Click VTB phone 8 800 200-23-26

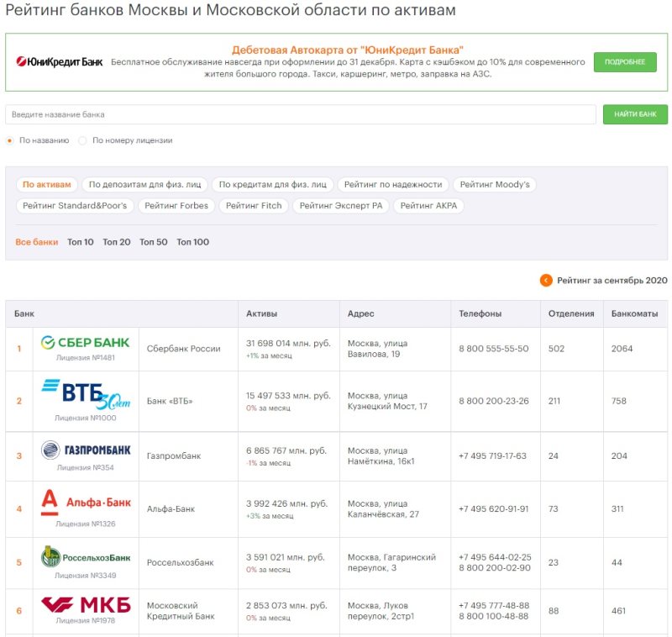tap(494, 401)
